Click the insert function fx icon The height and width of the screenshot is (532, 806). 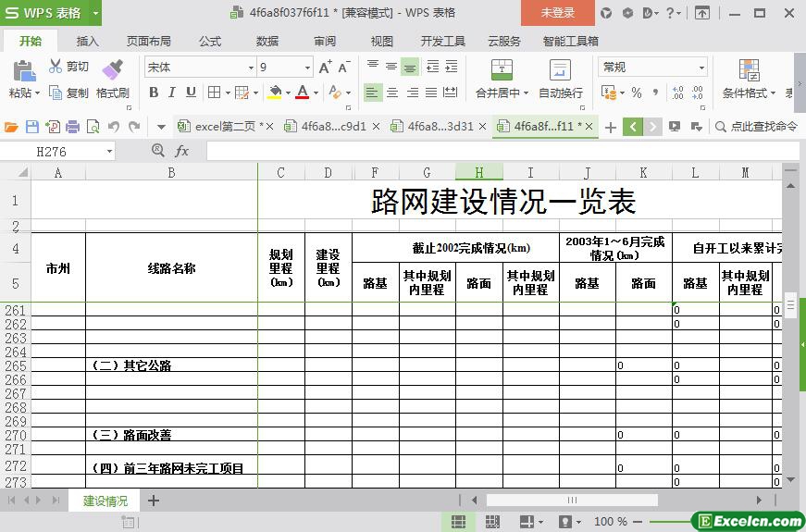(181, 151)
